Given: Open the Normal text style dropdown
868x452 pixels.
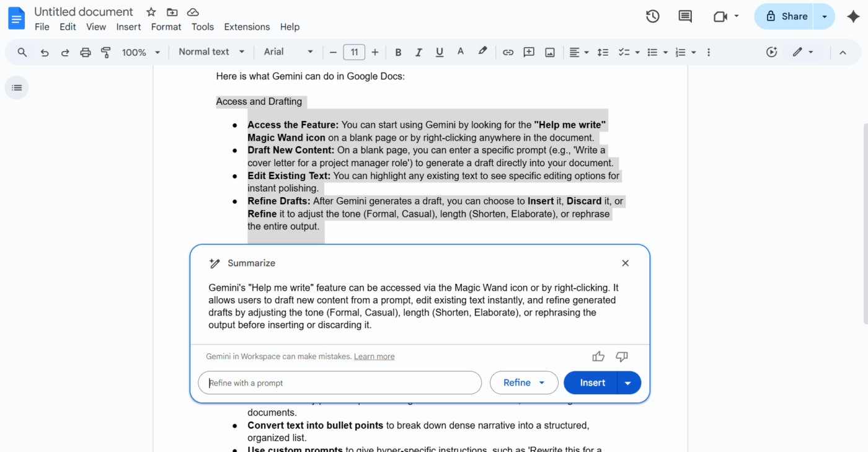Looking at the screenshot, I should [x=211, y=52].
